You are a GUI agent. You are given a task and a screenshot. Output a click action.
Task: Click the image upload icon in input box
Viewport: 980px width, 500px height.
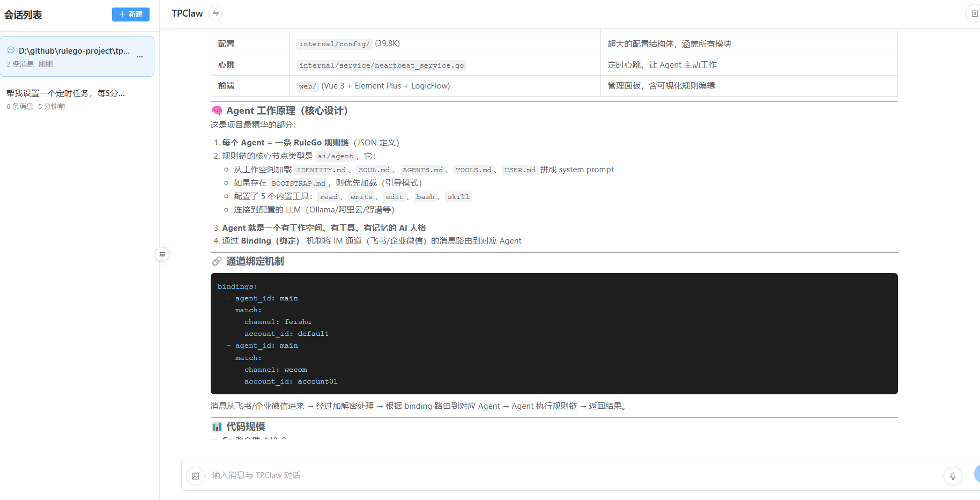196,476
